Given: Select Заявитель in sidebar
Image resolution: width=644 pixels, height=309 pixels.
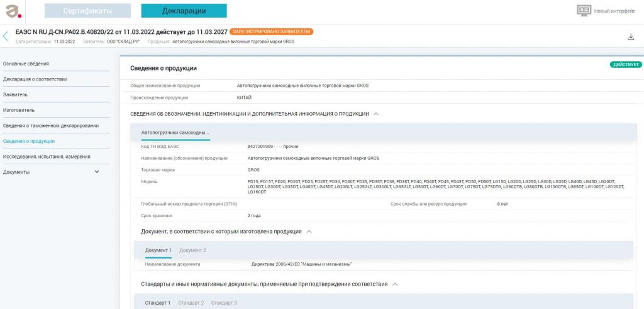Looking at the screenshot, I should point(15,94).
